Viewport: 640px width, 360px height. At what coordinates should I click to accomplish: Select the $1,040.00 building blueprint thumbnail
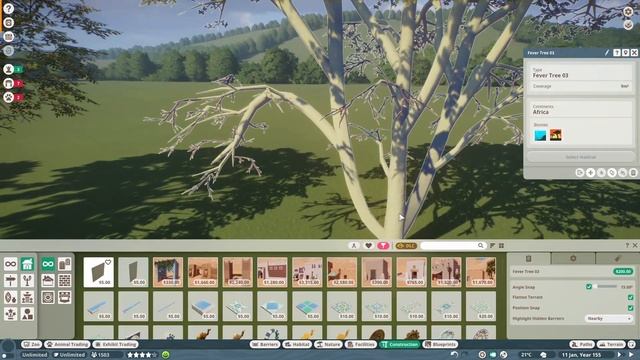click(x=203, y=272)
